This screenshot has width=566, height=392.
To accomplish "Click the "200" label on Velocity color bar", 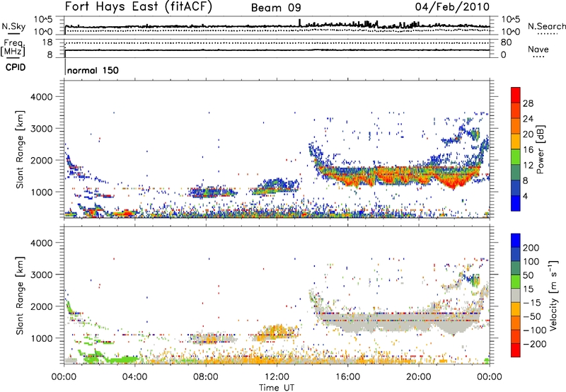I will point(531,248).
